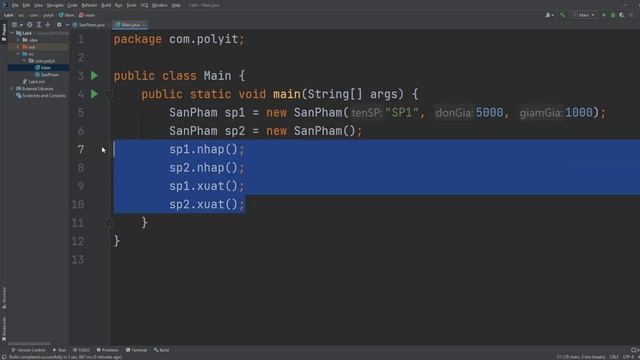Click main method in the breadcrumb bar
This screenshot has height=360, width=640.
87,15
